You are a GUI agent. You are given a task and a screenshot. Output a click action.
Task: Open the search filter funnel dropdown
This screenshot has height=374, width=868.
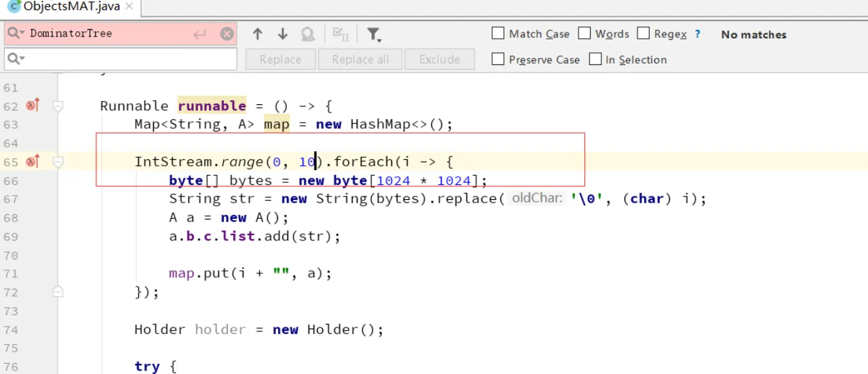click(x=374, y=34)
